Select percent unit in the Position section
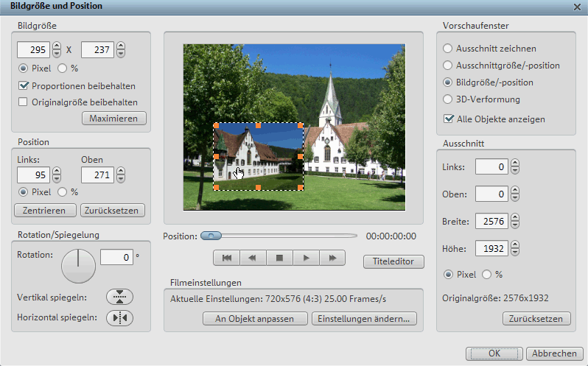 pos(62,191)
